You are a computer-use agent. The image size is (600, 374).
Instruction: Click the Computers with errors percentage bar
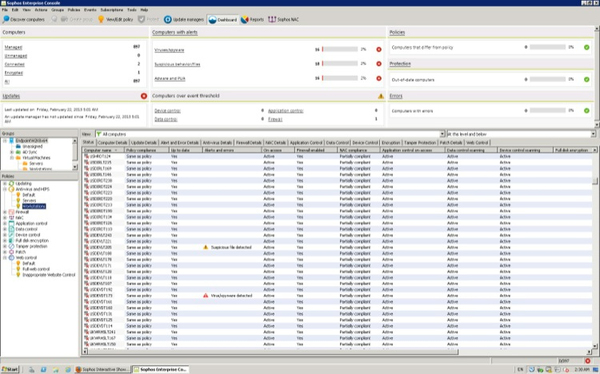click(x=548, y=110)
